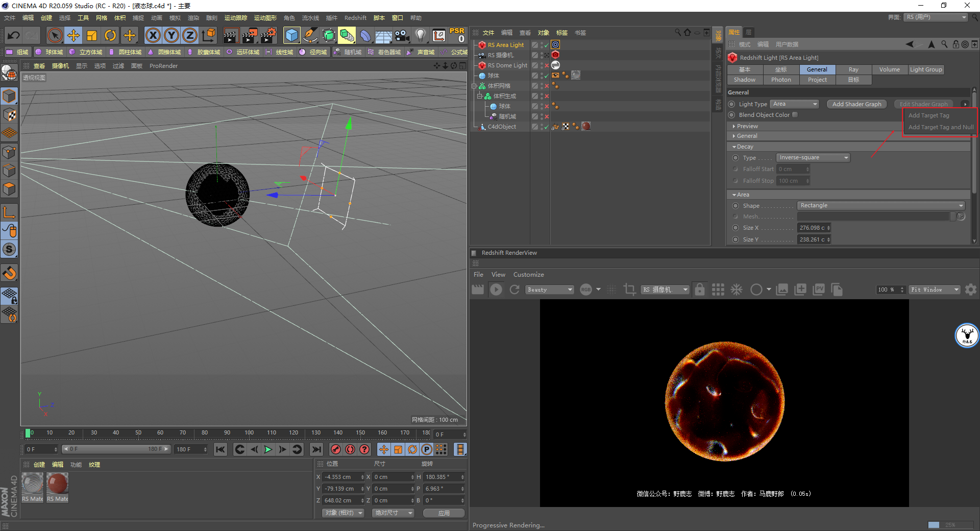
Task: Enable Blend Object Color checkbox
Action: click(x=795, y=115)
